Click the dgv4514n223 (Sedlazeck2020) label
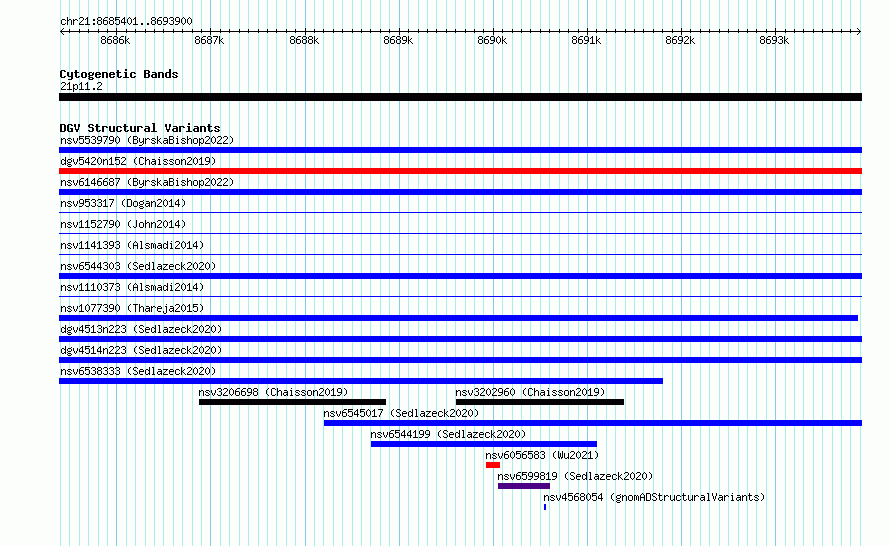The width and height of the screenshot is (890, 546). pos(141,350)
